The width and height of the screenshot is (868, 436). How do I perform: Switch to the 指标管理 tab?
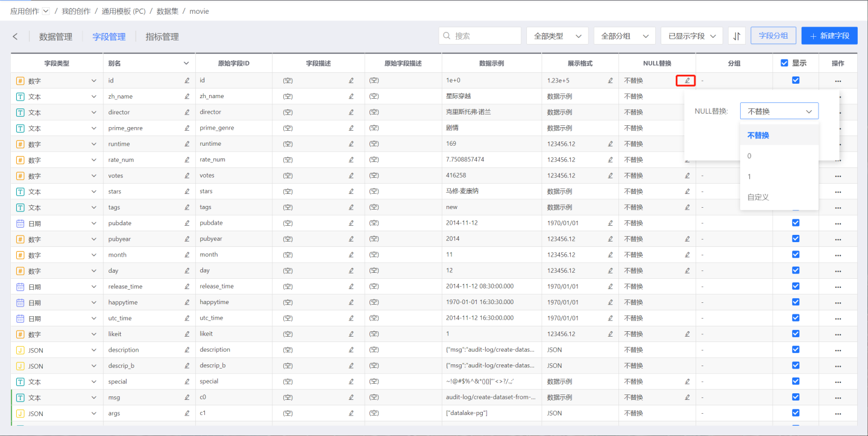[162, 37]
